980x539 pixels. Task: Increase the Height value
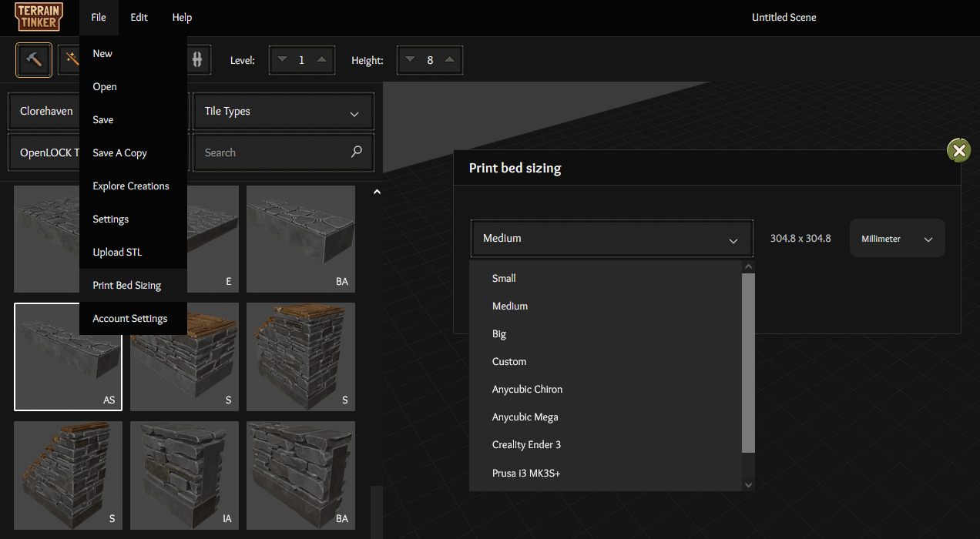[x=450, y=60]
